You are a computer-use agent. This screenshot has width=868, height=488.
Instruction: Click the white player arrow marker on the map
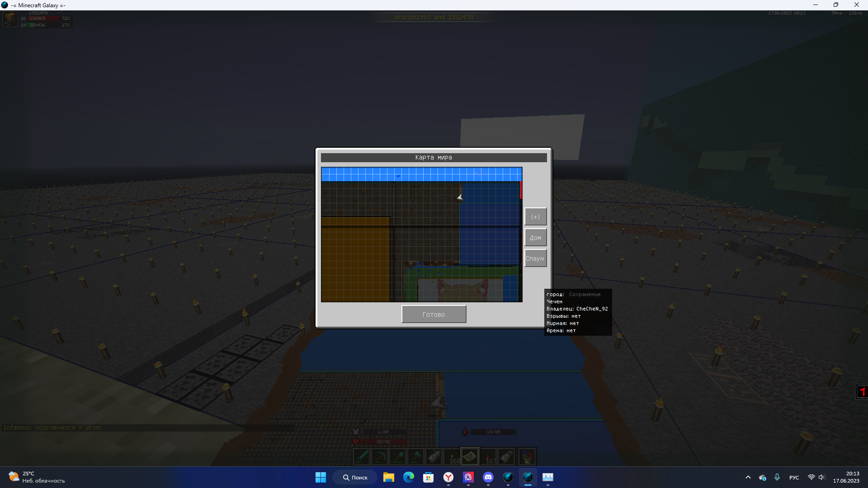pyautogui.click(x=460, y=197)
